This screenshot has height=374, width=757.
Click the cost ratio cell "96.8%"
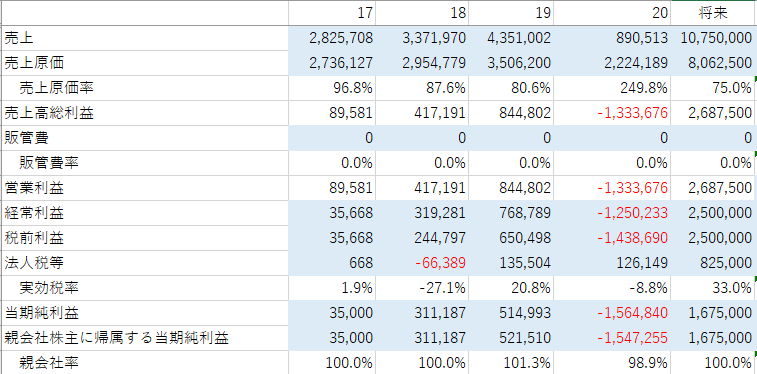pos(332,88)
